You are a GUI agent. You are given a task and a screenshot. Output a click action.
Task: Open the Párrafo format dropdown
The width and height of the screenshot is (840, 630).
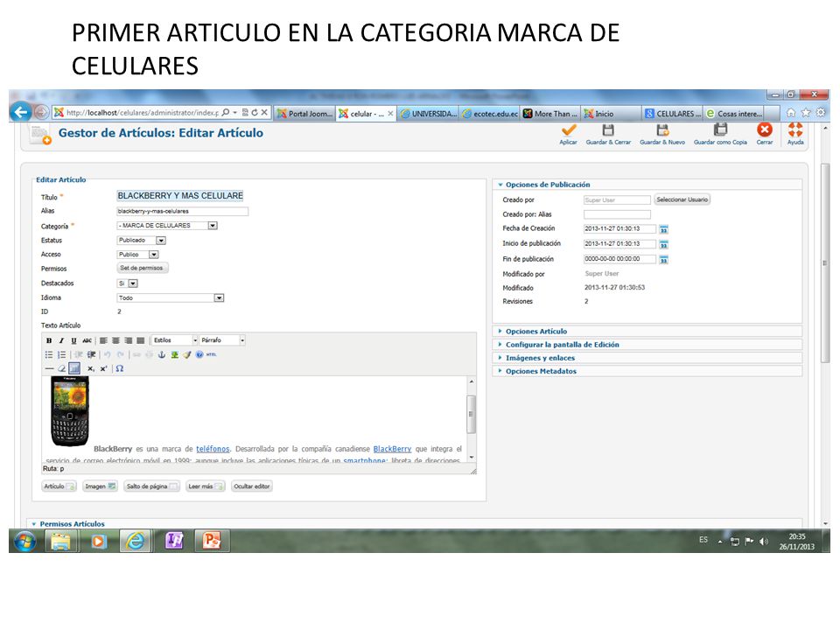click(x=222, y=340)
